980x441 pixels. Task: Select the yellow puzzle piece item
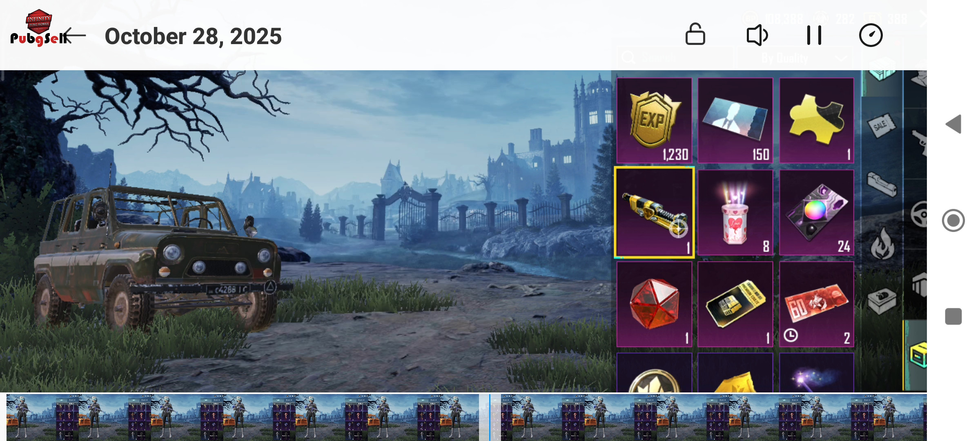[x=817, y=120]
